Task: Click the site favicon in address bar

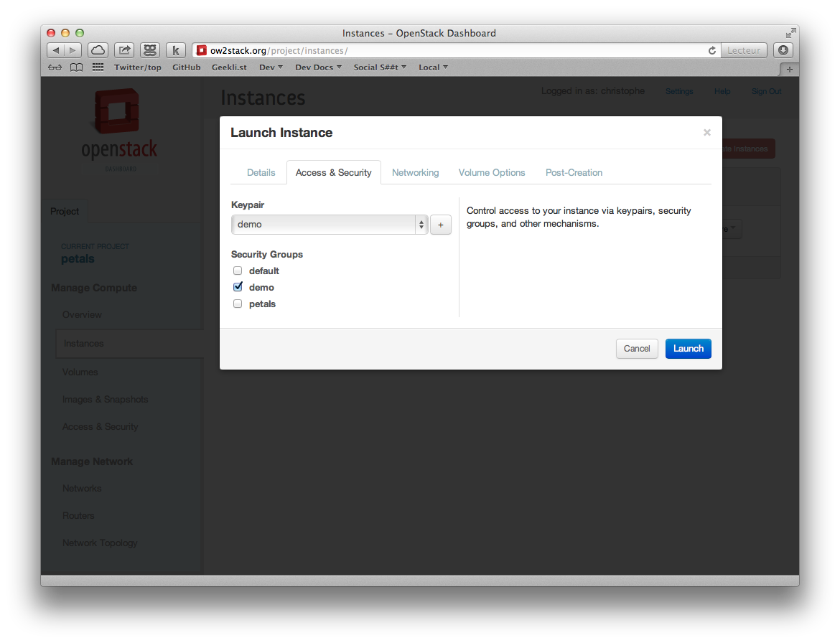Action: pos(202,50)
